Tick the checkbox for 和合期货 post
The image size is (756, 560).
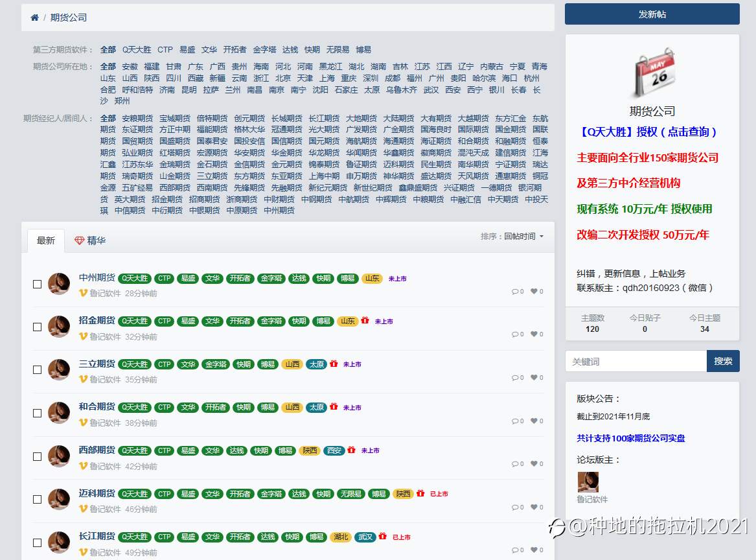coord(37,414)
